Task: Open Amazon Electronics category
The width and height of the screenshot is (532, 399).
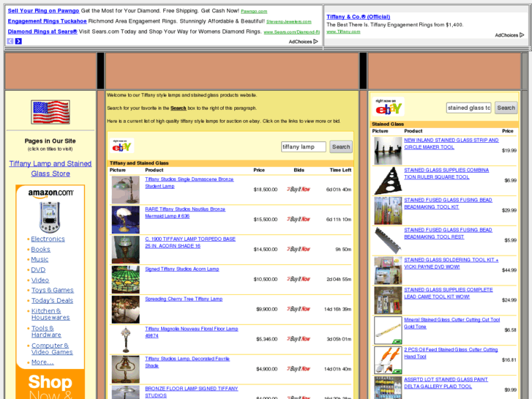Action: click(48, 239)
